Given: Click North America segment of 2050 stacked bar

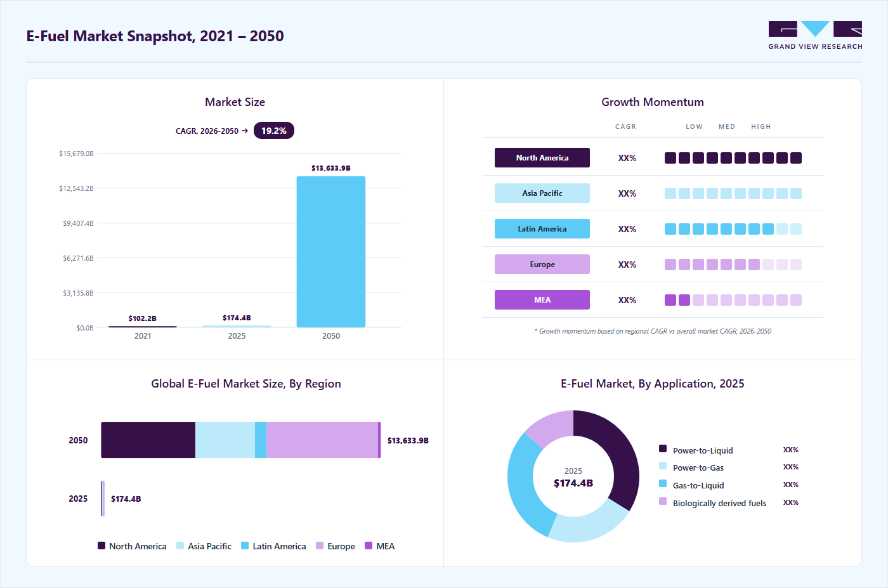Looking at the screenshot, I should point(148,440).
